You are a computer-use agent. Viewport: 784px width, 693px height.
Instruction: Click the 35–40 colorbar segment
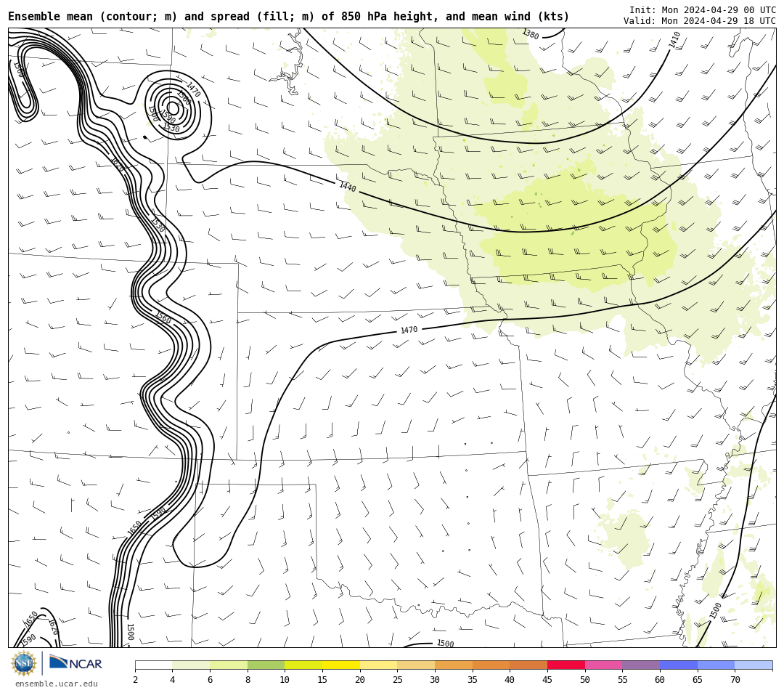tap(491, 665)
